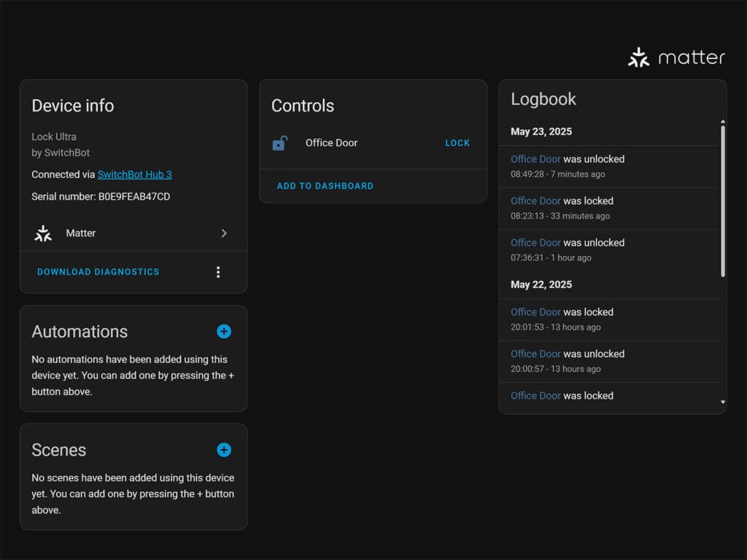Open Office Door link in 20:00:57 entry

tap(535, 354)
